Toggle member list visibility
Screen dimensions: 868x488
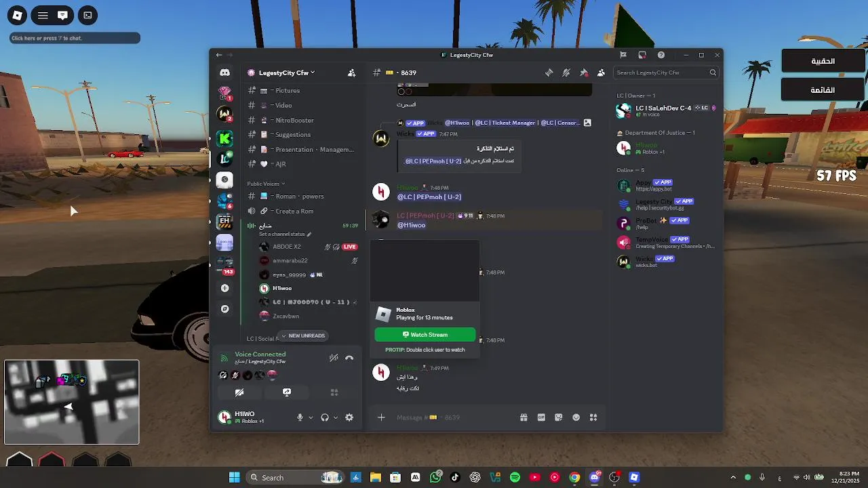click(601, 73)
